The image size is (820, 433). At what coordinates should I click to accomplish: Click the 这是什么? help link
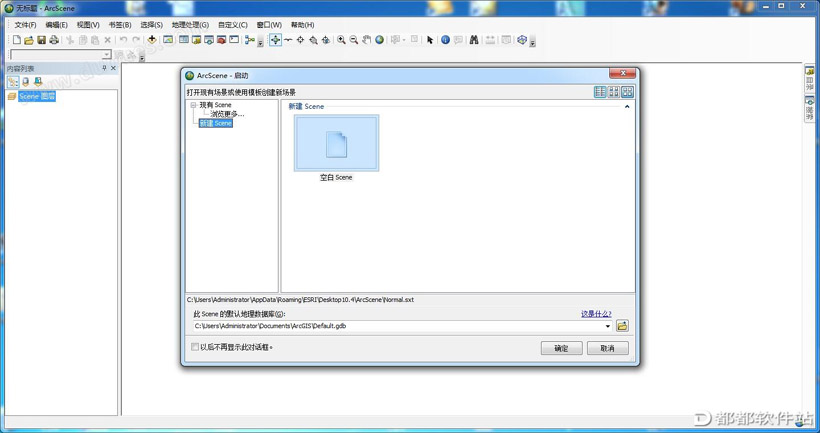point(596,314)
